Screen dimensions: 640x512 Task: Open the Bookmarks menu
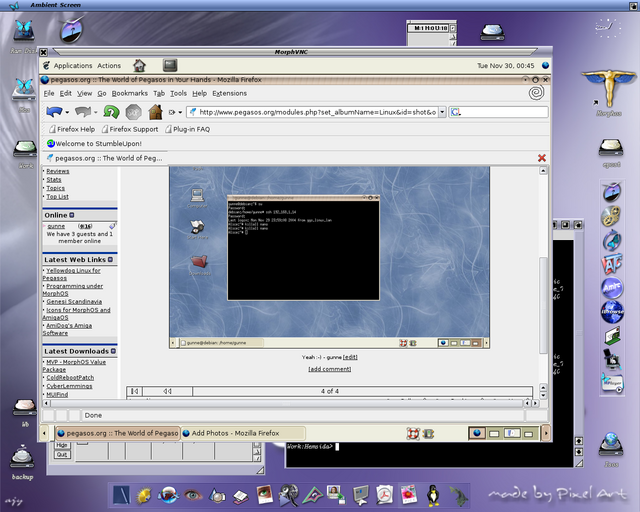point(130,93)
